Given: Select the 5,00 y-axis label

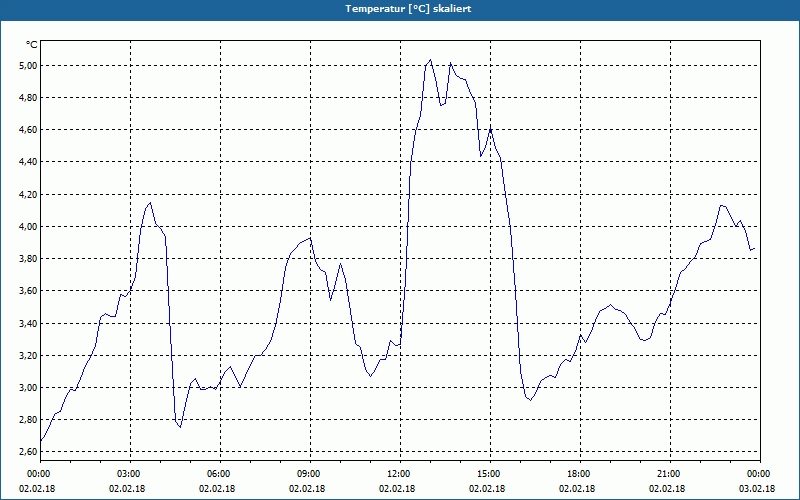Looking at the screenshot, I should click(28, 65).
